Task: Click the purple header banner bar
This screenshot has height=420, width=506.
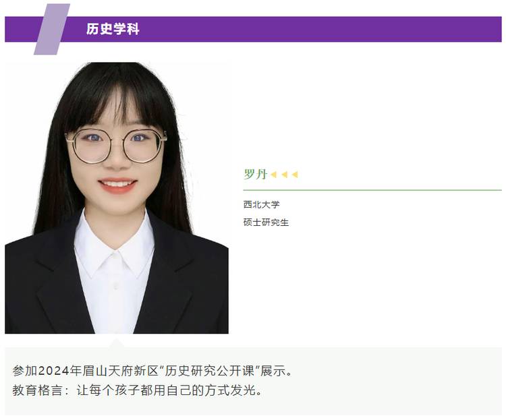Action: tap(253, 29)
